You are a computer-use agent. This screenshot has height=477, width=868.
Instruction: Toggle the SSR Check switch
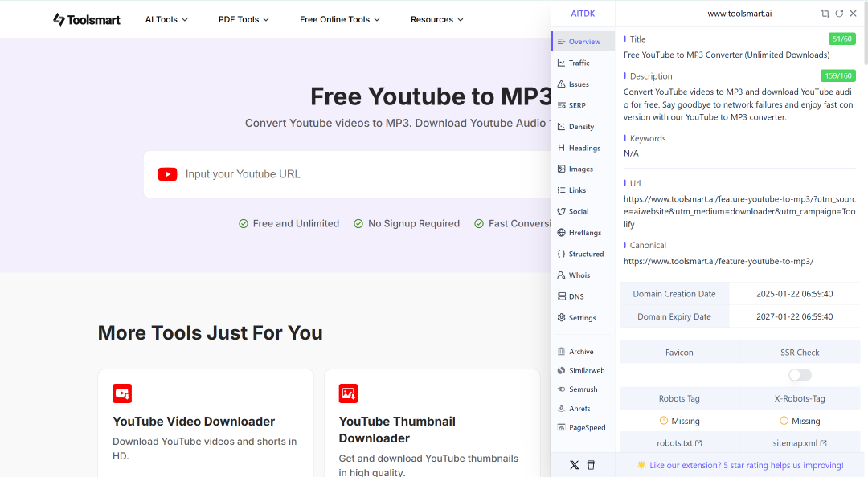click(800, 375)
